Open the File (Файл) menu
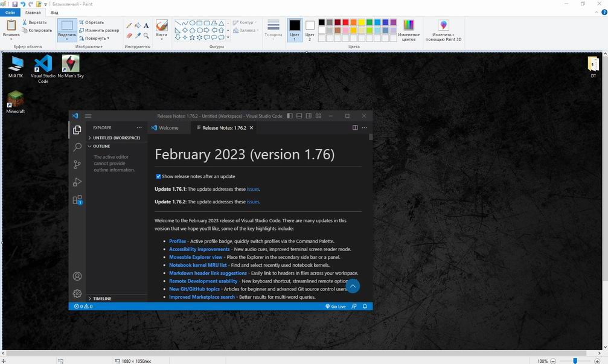This screenshot has width=608, height=364. pyautogui.click(x=10, y=13)
